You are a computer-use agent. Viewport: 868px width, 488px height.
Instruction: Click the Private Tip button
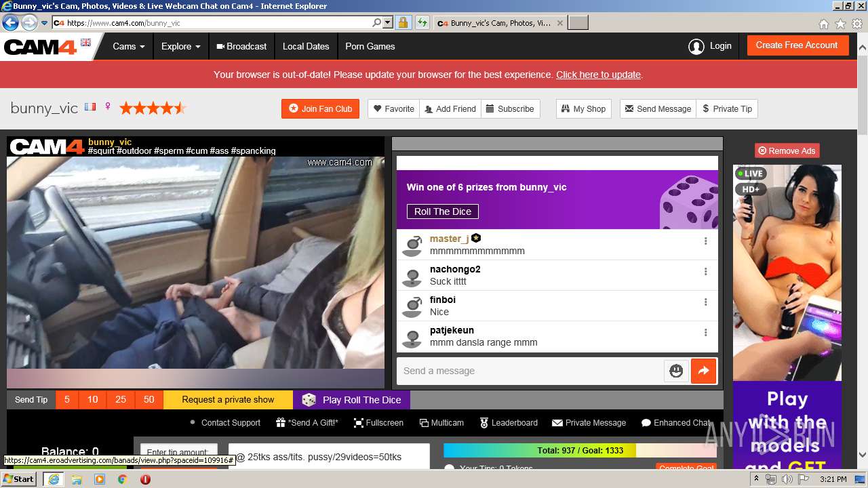[x=727, y=108]
